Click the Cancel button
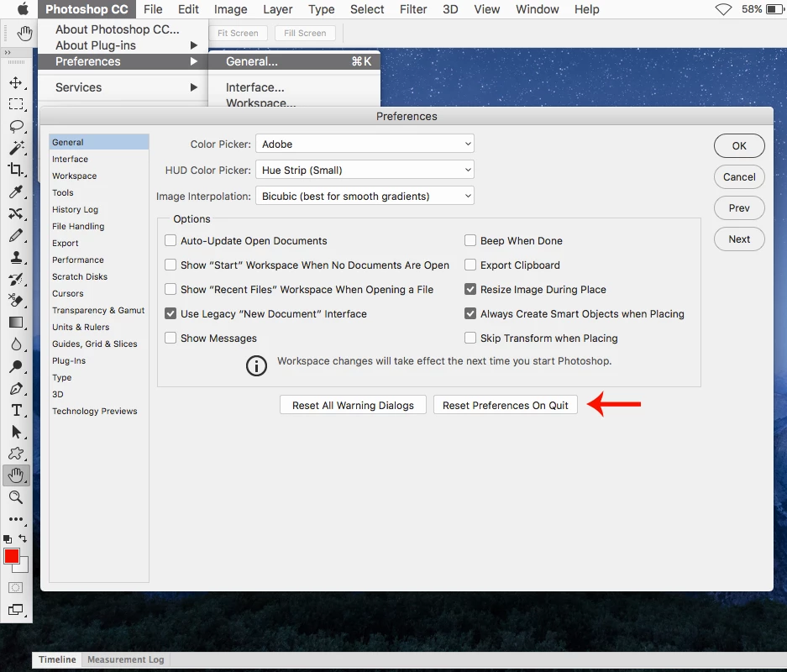 tap(739, 176)
